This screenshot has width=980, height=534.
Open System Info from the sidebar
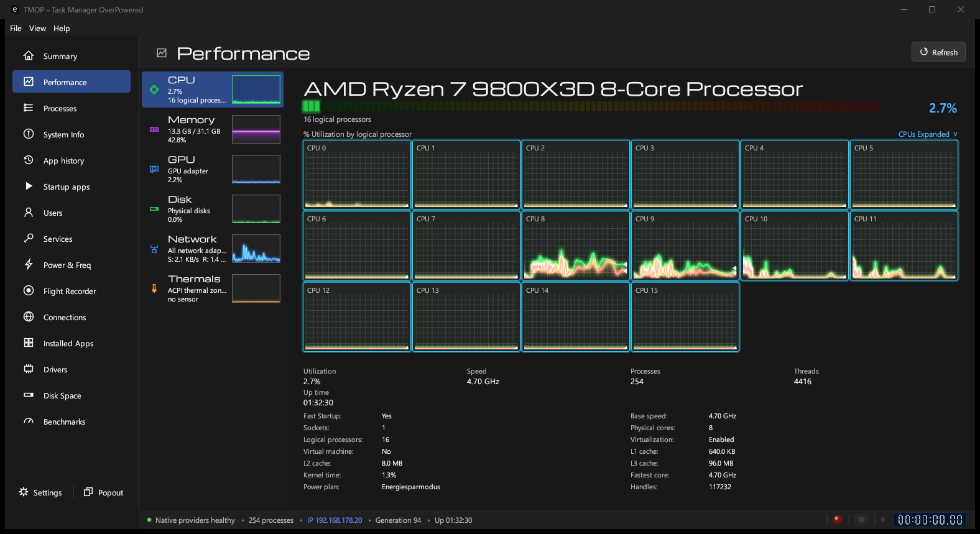[x=72, y=134]
